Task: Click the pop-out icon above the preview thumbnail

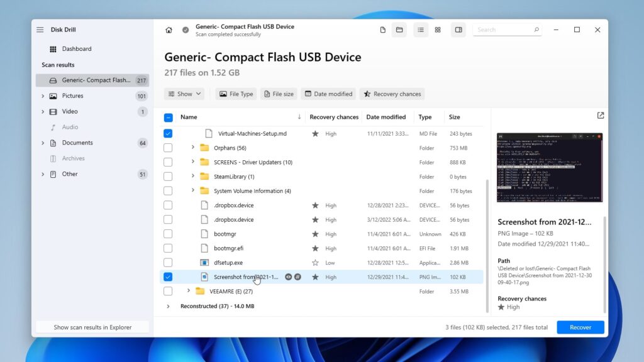Action: tap(600, 116)
